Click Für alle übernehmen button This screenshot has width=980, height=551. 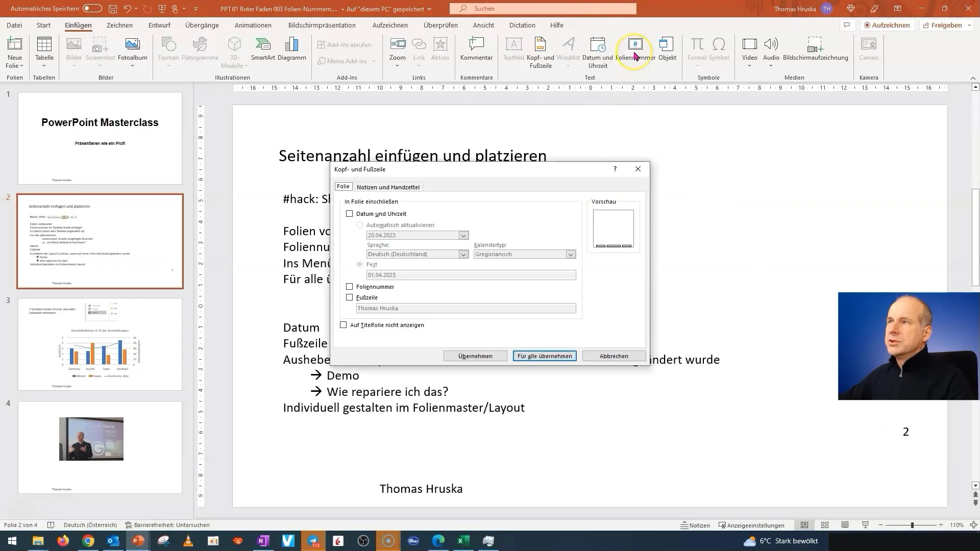point(545,356)
